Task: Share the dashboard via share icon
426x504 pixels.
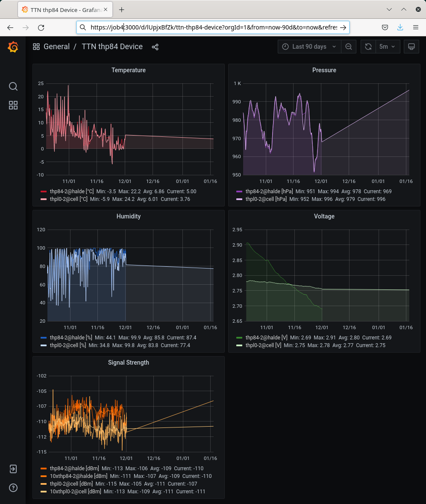Action: pyautogui.click(x=155, y=47)
